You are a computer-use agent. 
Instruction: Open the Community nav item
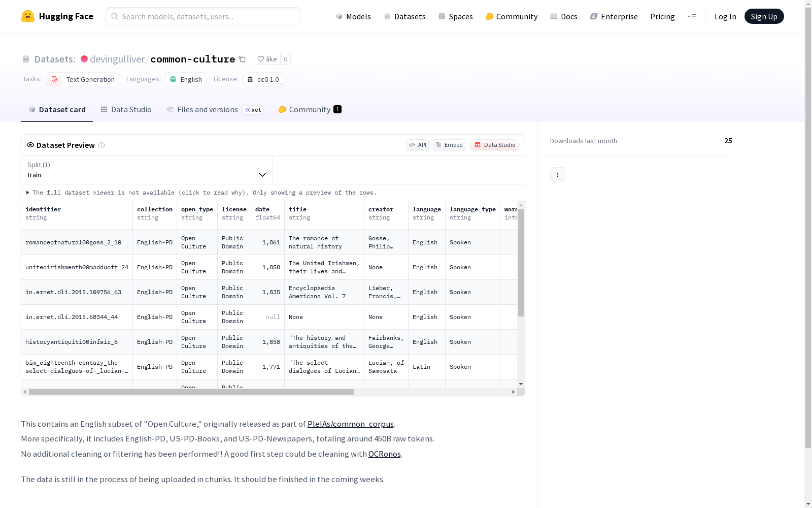coord(512,16)
